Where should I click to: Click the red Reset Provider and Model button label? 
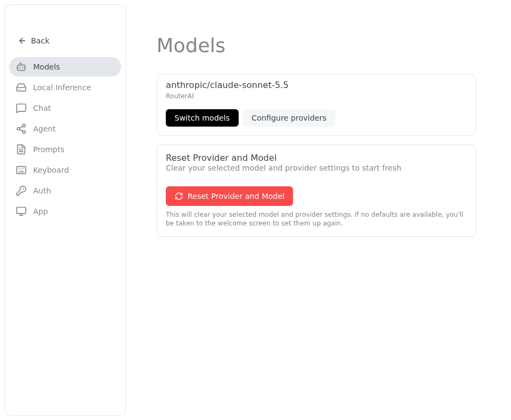pos(236,196)
